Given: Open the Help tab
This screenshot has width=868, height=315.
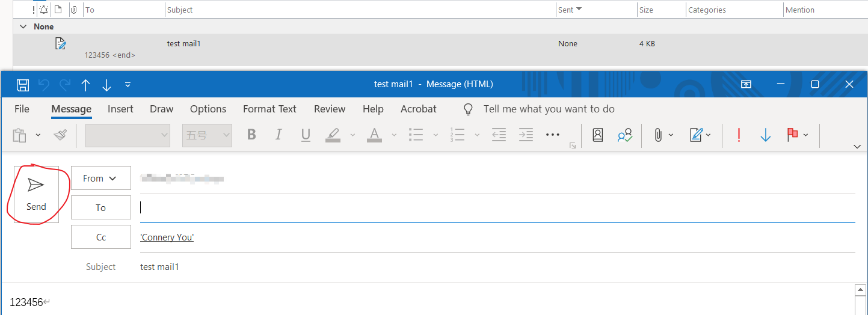Looking at the screenshot, I should click(x=373, y=109).
